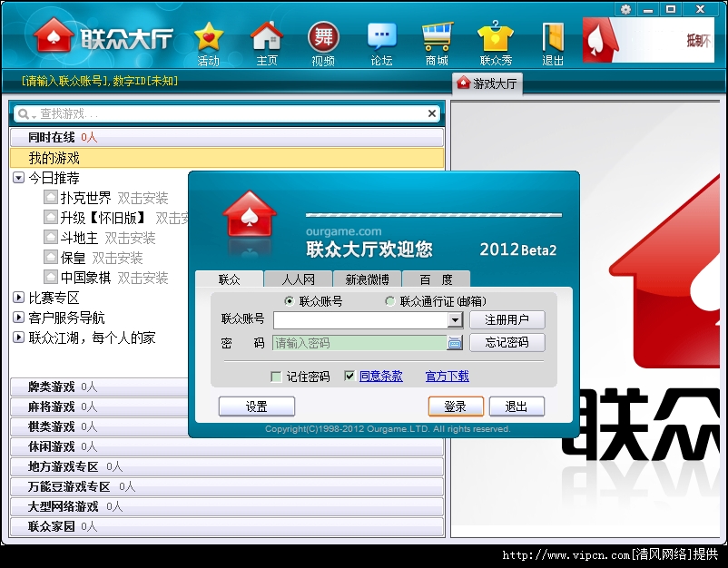Image resolution: width=728 pixels, height=568 pixels.
Task: Click the 同时在线 header bar
Action: coord(227,137)
